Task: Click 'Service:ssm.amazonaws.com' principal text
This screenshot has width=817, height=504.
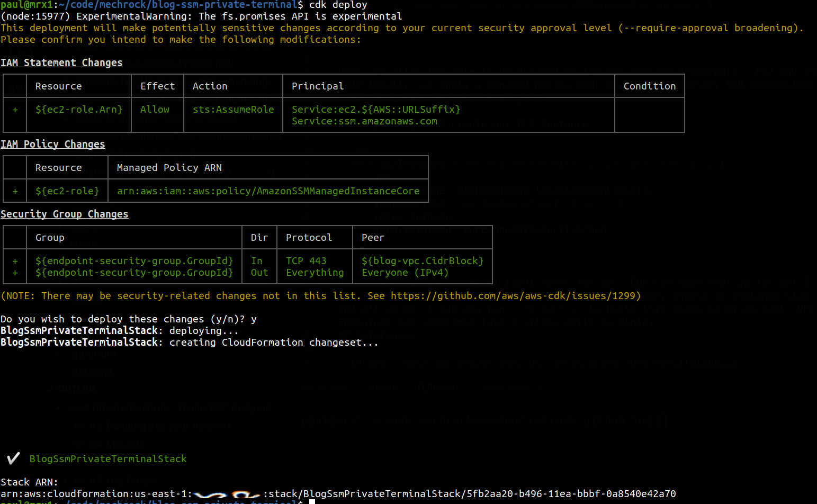Action: click(364, 121)
